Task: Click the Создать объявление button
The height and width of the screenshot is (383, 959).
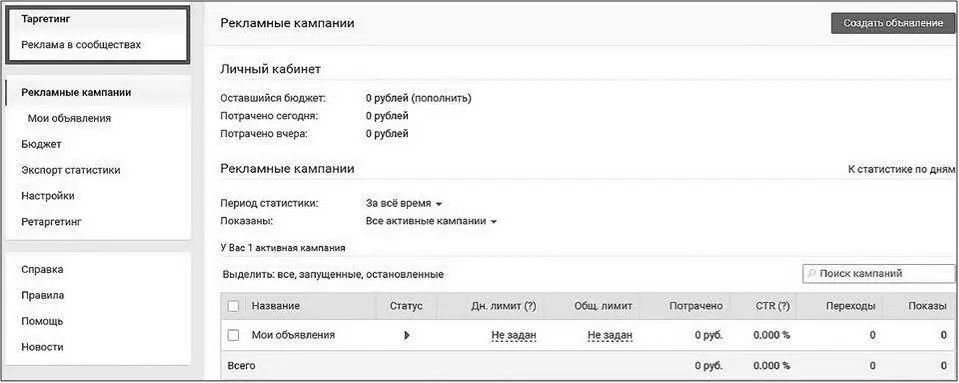Action: click(892, 23)
